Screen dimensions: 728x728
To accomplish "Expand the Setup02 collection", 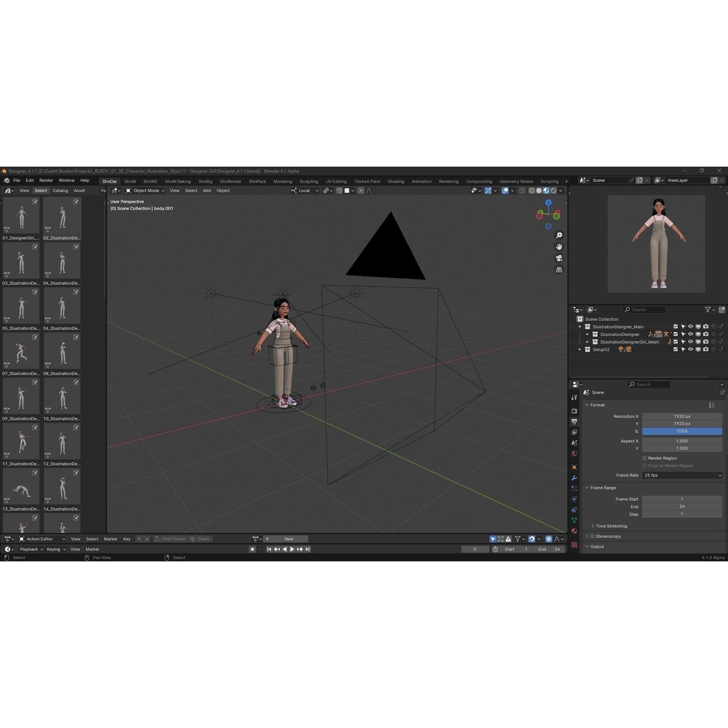I will 580,349.
